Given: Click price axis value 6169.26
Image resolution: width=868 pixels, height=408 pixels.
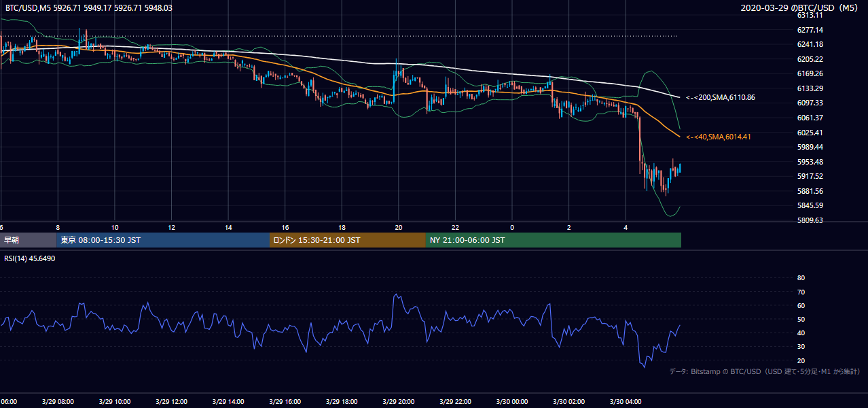Looking at the screenshot, I should (x=810, y=73).
